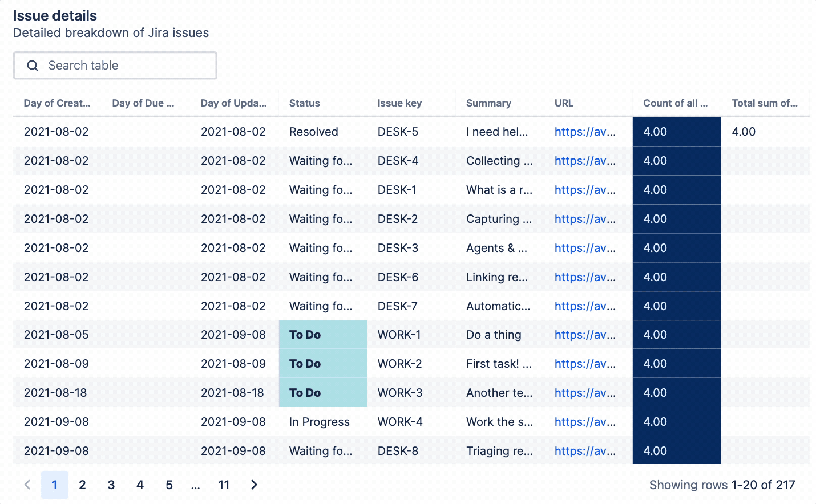
Task: Open the URL link in the DESK-8 row
Action: [585, 450]
